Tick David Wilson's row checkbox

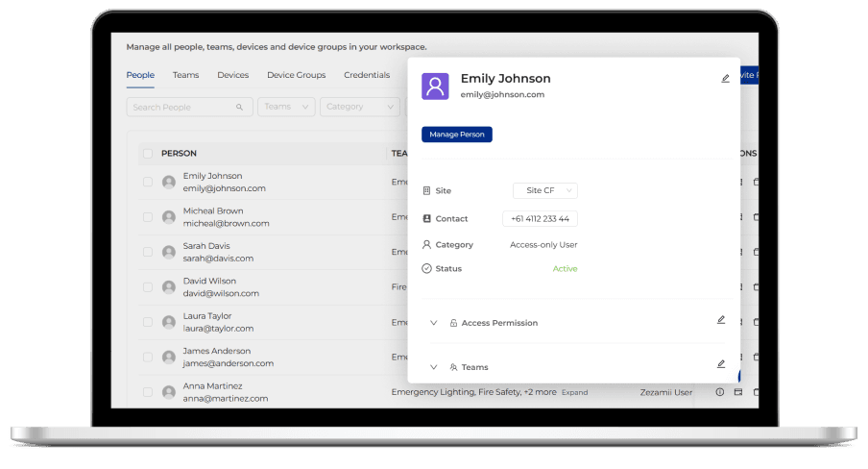click(x=148, y=287)
